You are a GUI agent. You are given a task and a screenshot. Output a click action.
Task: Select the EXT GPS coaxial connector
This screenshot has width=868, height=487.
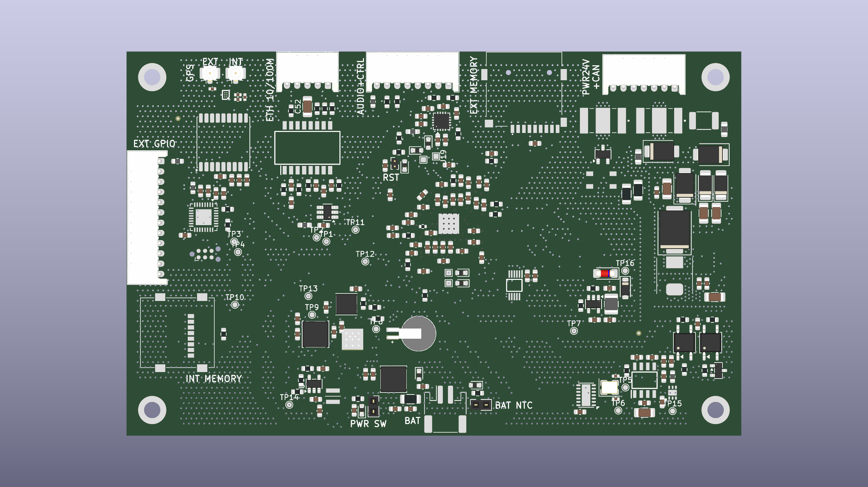tap(210, 74)
